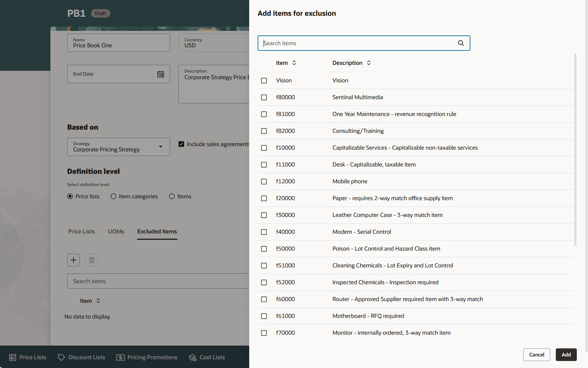Switch to the UOMs tab

pos(116,231)
